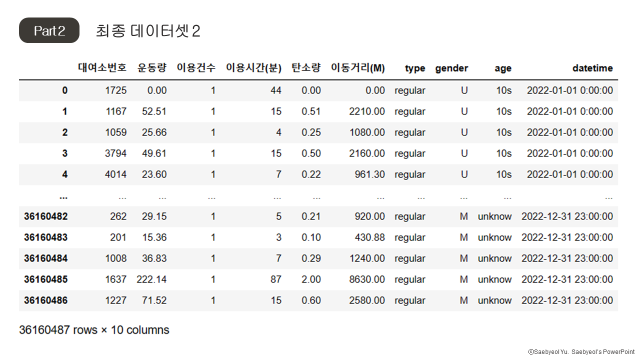Click station number 262
This screenshot has height=360, width=640.
118,216
